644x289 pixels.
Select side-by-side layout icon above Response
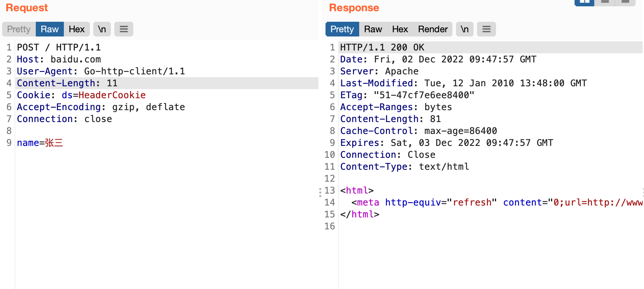coord(584,2)
